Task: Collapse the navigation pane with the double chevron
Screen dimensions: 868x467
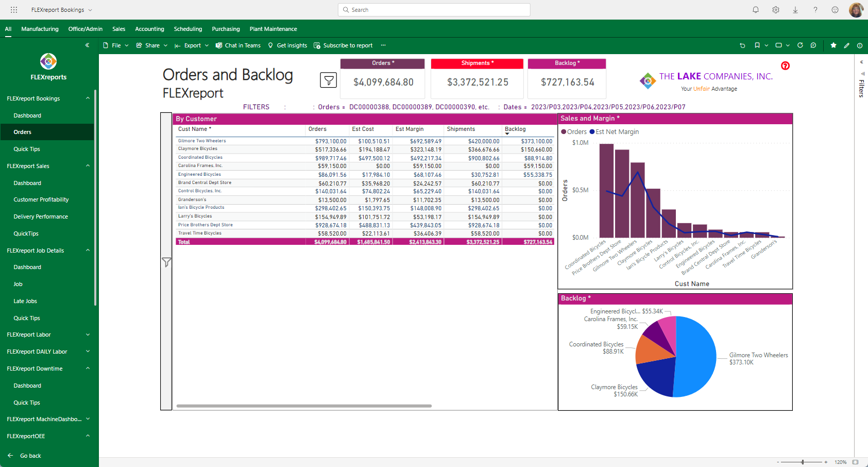Action: [88, 45]
